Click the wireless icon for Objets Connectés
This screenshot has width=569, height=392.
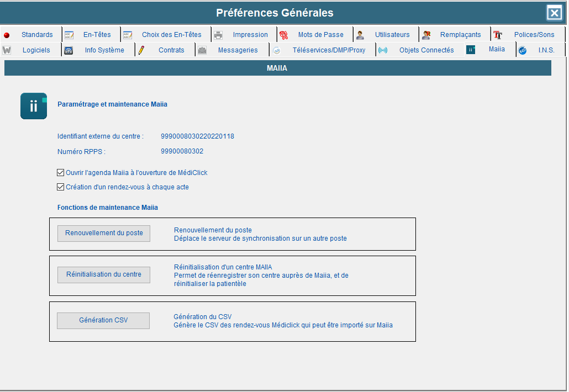tap(382, 50)
